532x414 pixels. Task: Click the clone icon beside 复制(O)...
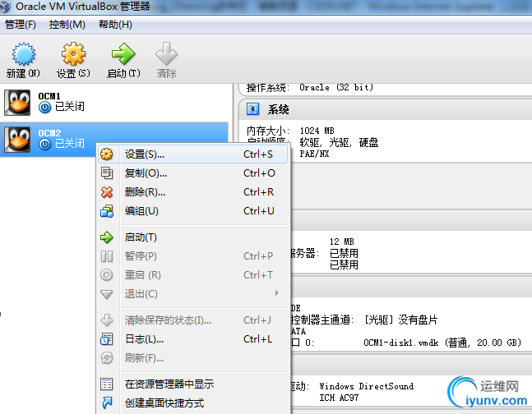click(107, 173)
